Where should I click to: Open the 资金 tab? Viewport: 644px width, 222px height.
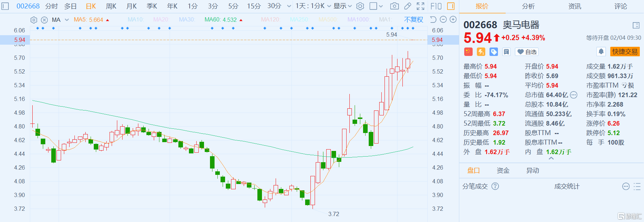(503, 171)
